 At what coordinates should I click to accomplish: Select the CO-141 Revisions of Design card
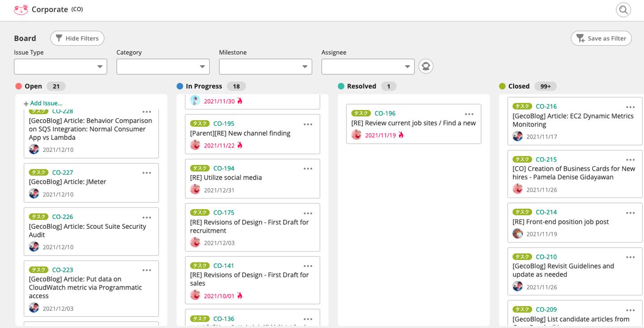pyautogui.click(x=252, y=279)
